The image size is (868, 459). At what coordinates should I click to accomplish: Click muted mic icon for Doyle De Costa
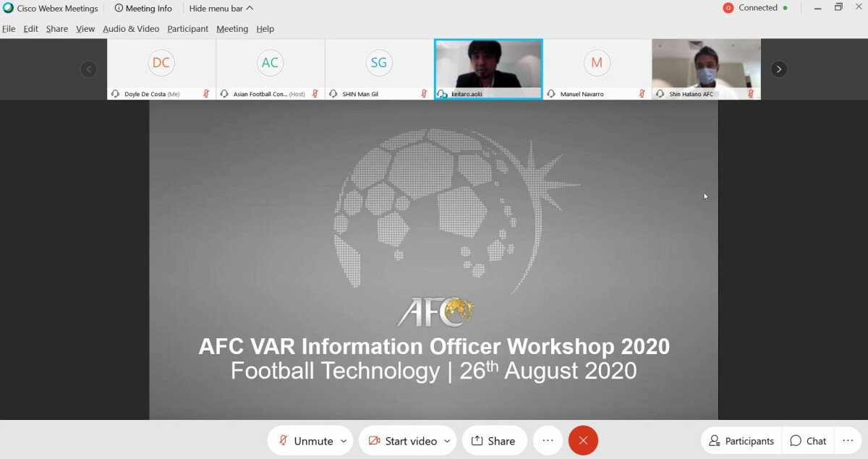206,94
